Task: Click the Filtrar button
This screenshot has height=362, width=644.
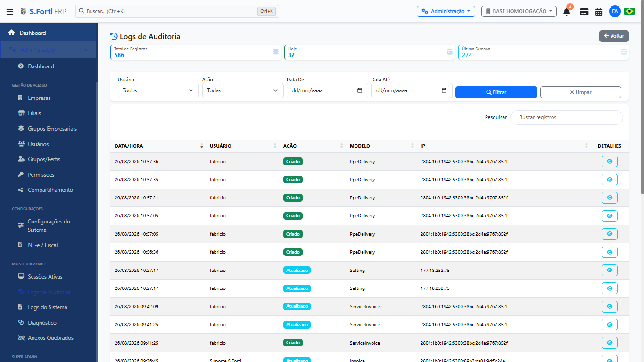Action: [496, 92]
